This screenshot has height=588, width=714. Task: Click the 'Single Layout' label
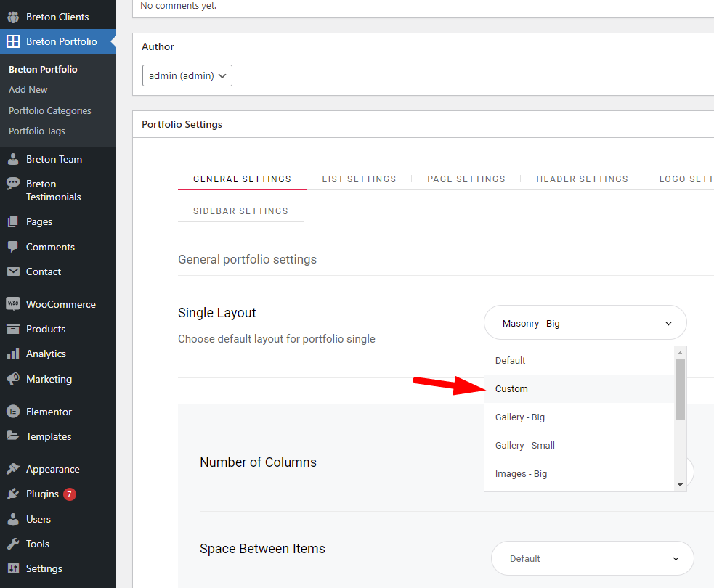click(x=216, y=313)
